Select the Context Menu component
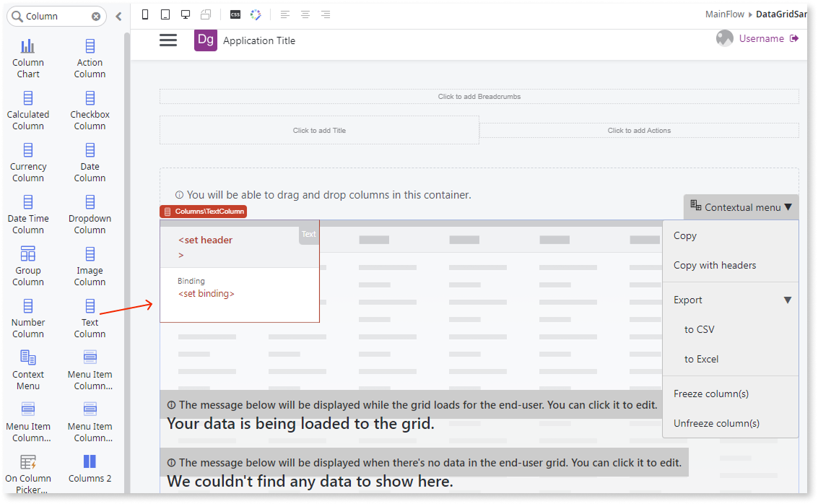The height and width of the screenshot is (504, 818). [28, 369]
